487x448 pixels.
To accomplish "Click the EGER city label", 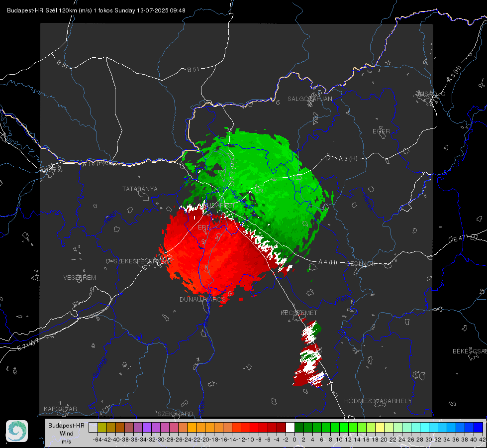I will (381, 131).
